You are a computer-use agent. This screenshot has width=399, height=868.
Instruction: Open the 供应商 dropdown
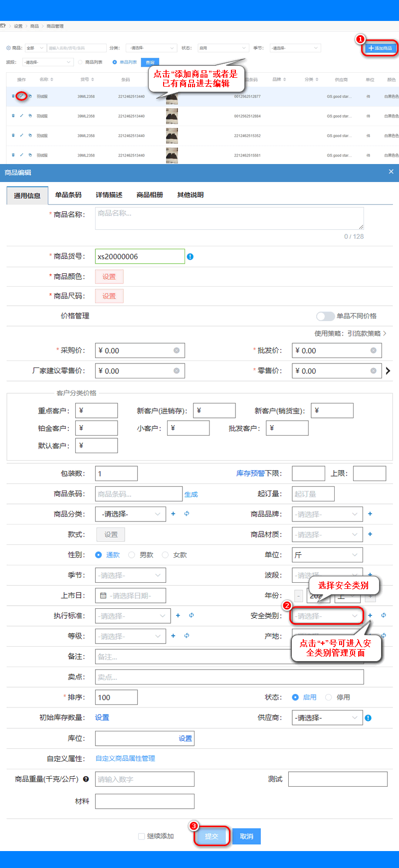point(327,718)
